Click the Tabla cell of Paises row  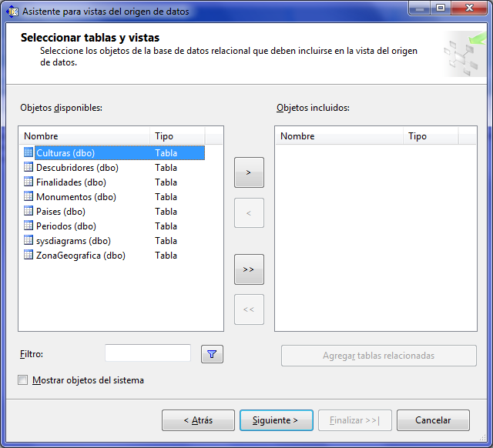tap(166, 212)
